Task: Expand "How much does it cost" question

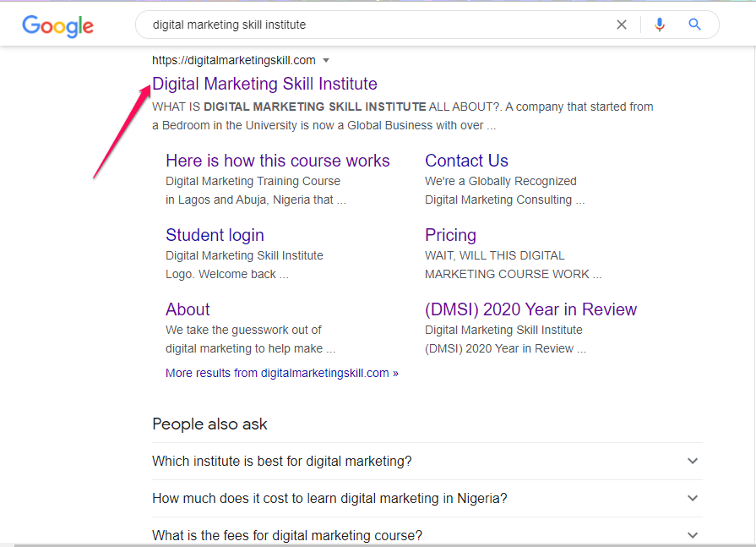Action: pos(693,498)
